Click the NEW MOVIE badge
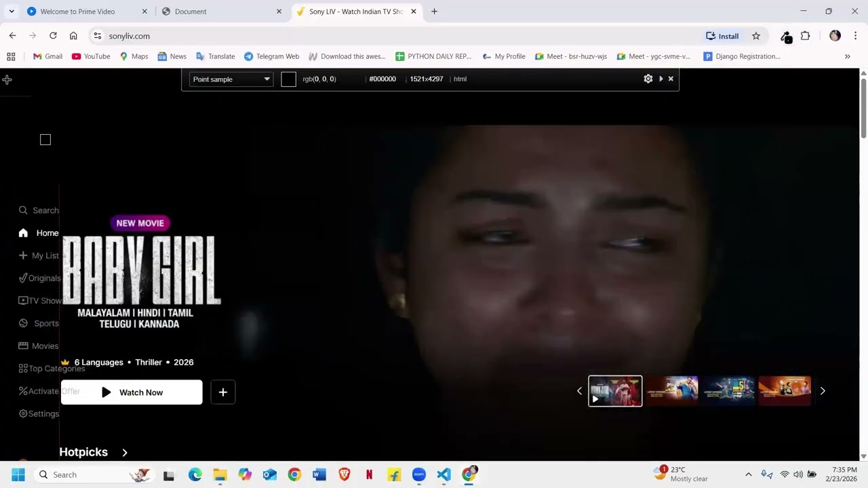 click(140, 223)
